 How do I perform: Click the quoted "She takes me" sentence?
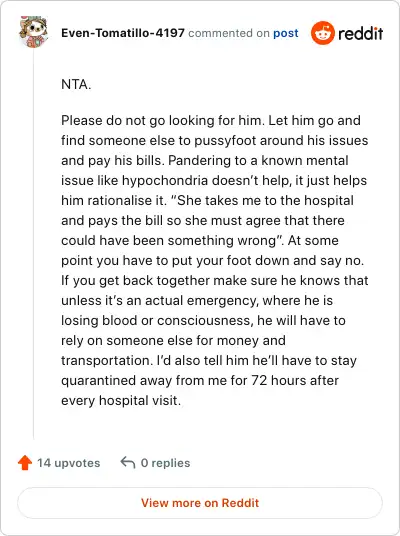pyautogui.click(x=207, y=220)
